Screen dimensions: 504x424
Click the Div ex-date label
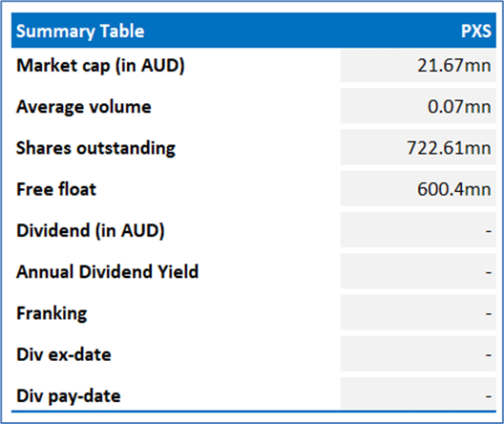point(64,354)
